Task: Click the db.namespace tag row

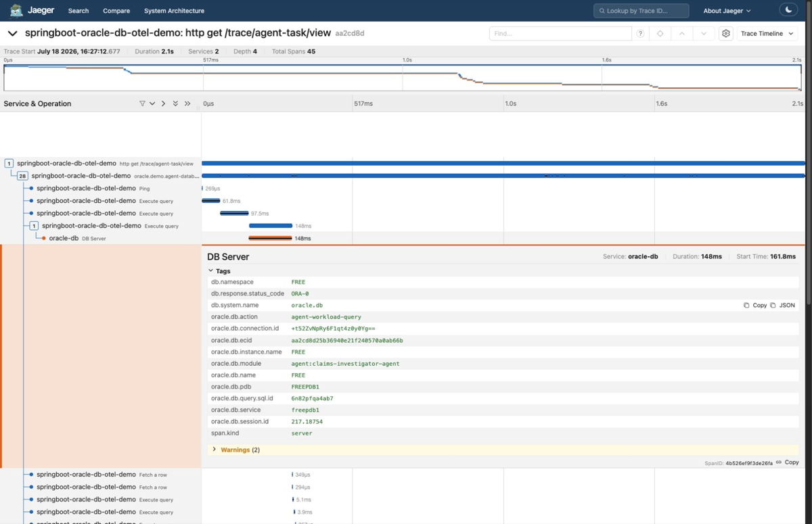Action: pos(503,282)
